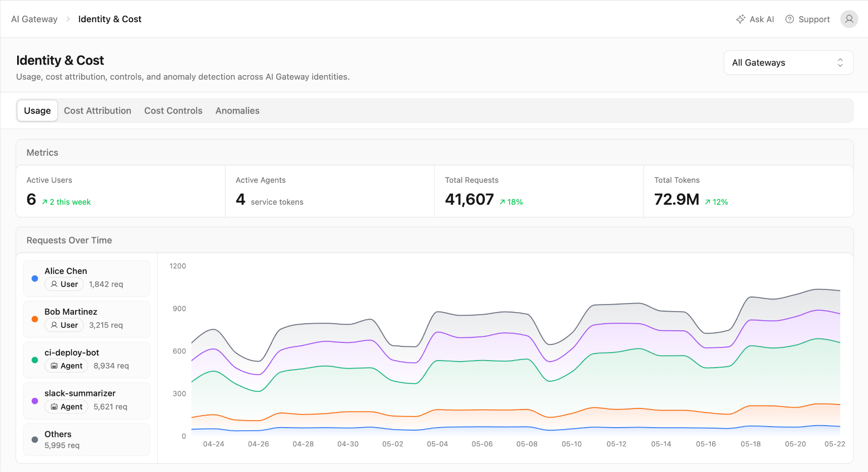The width and height of the screenshot is (868, 472).
Task: Click the '5,621 req' count
Action: coord(110,407)
